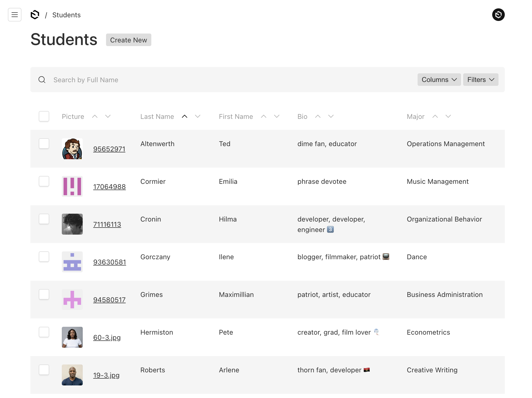Open picture link 17064988
The height and width of the screenshot is (398, 532).
(x=109, y=187)
